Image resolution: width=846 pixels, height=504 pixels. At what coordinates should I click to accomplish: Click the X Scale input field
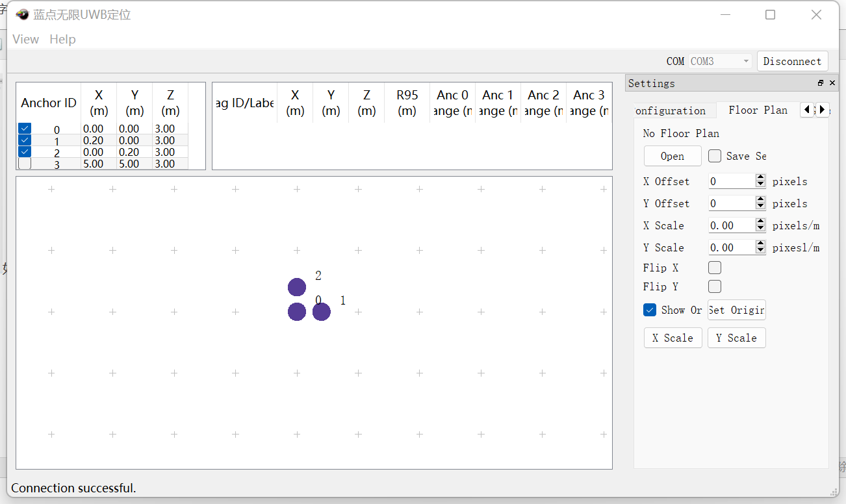730,225
